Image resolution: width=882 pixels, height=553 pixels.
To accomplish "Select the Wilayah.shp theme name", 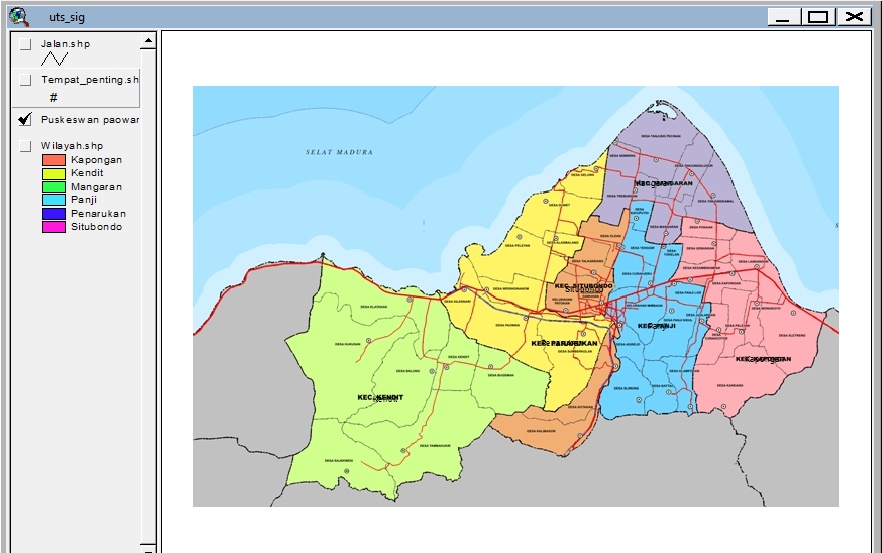I will pos(72,146).
